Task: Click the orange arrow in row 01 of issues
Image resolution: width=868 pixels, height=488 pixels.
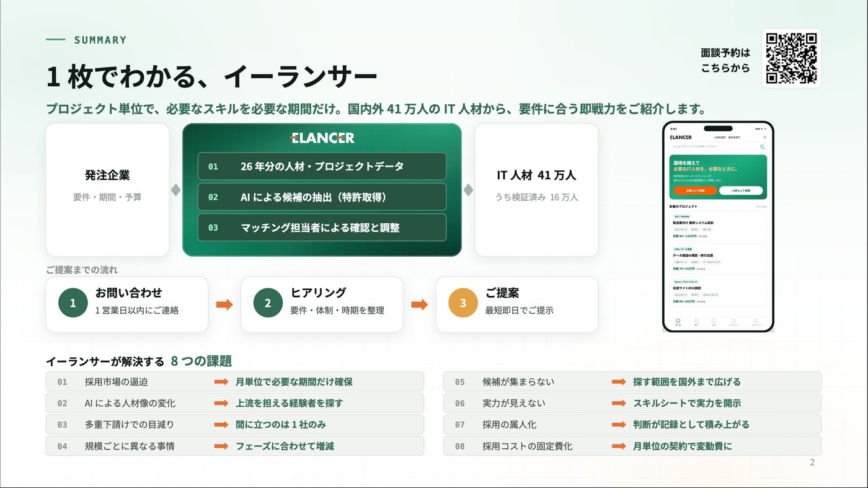Action: [221, 382]
